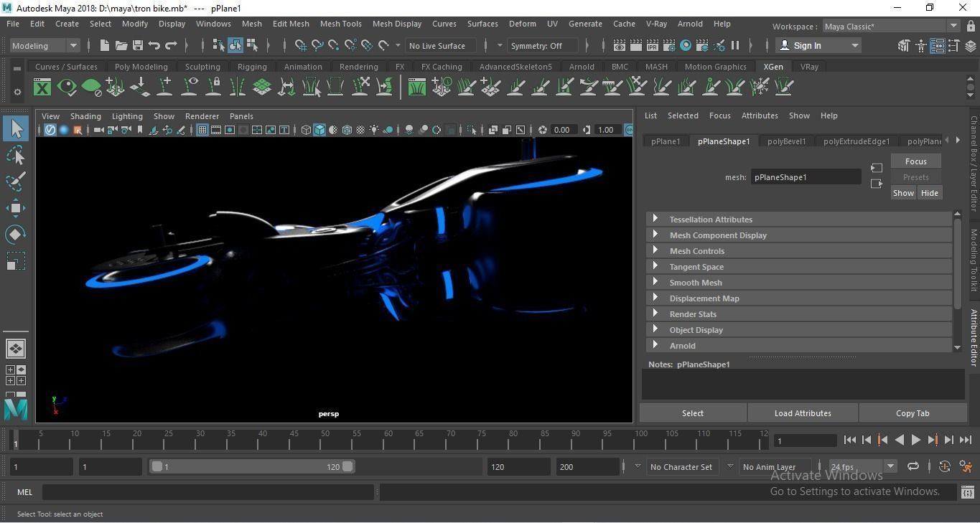Screen dimensions: 980x523
Task: Select the polyBevel1 attribute tab
Action: (786, 141)
